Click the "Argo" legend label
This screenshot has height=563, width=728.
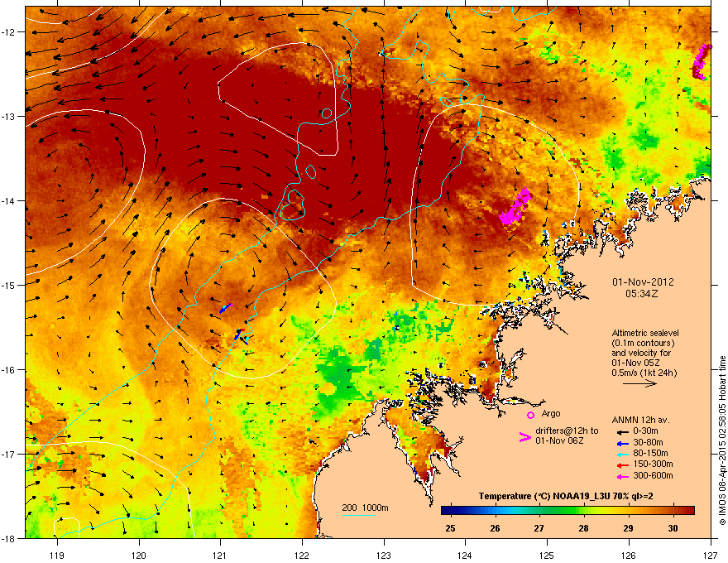[551, 413]
